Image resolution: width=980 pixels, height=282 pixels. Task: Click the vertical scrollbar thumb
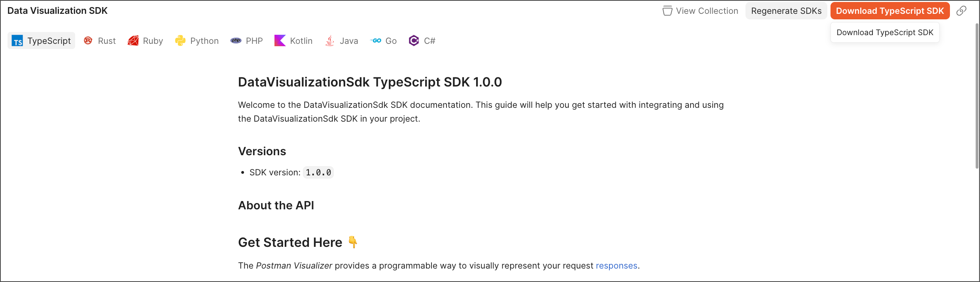pyautogui.click(x=977, y=96)
